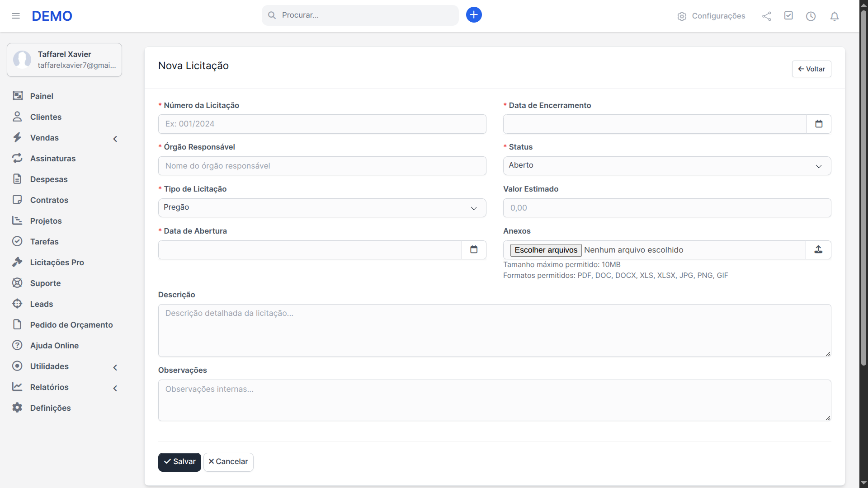Open the tasks checkbox icon near notifications
This screenshot has width=868, height=488.
[788, 16]
